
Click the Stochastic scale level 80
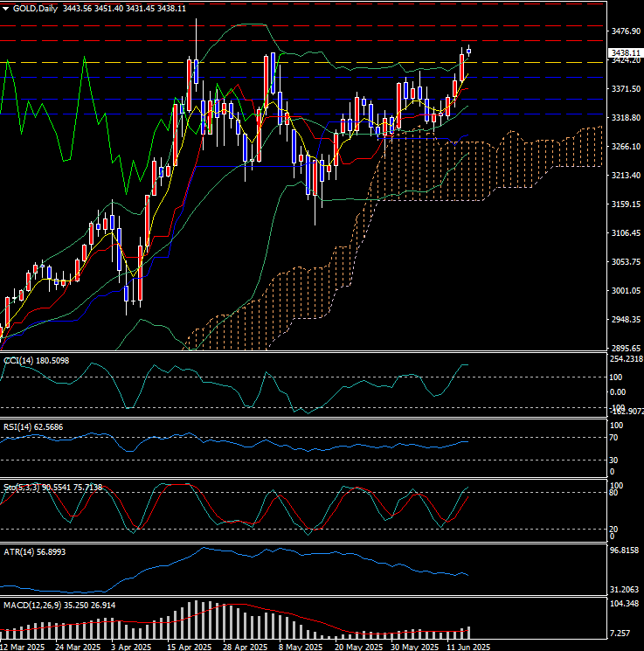pyautogui.click(x=613, y=493)
